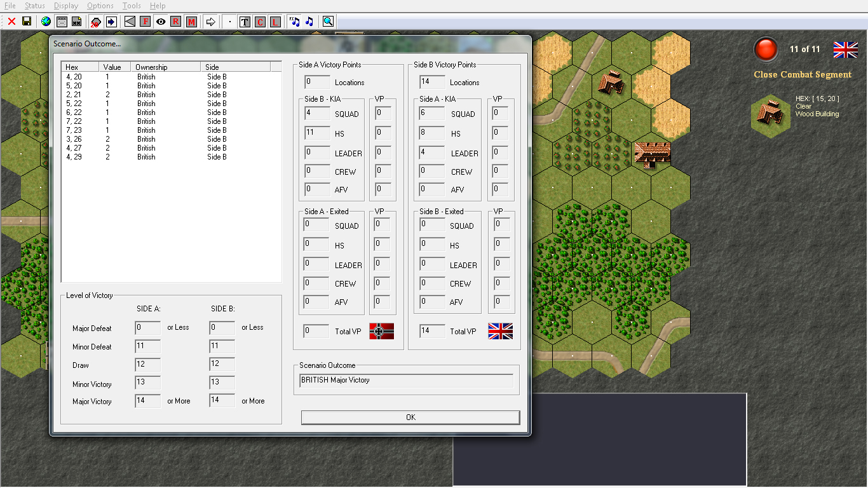Click the Side A Locations points field
The image size is (868, 488).
pyautogui.click(x=317, y=82)
